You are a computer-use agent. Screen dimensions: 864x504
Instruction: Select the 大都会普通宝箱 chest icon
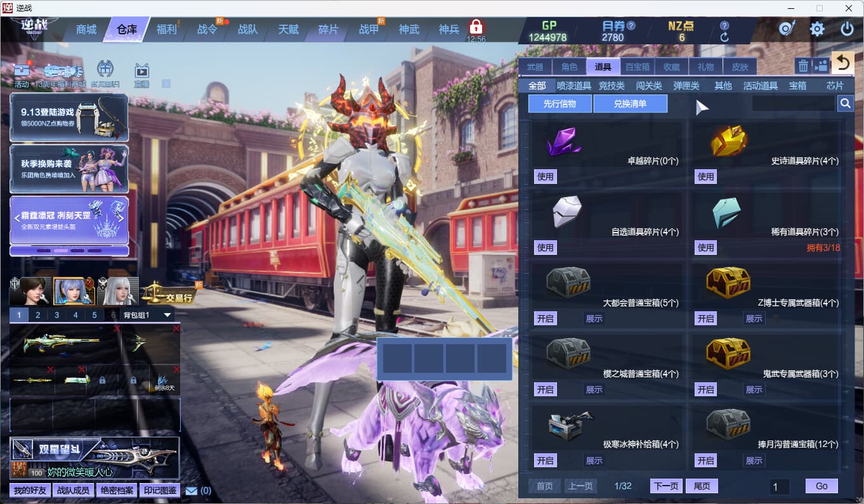coord(568,282)
